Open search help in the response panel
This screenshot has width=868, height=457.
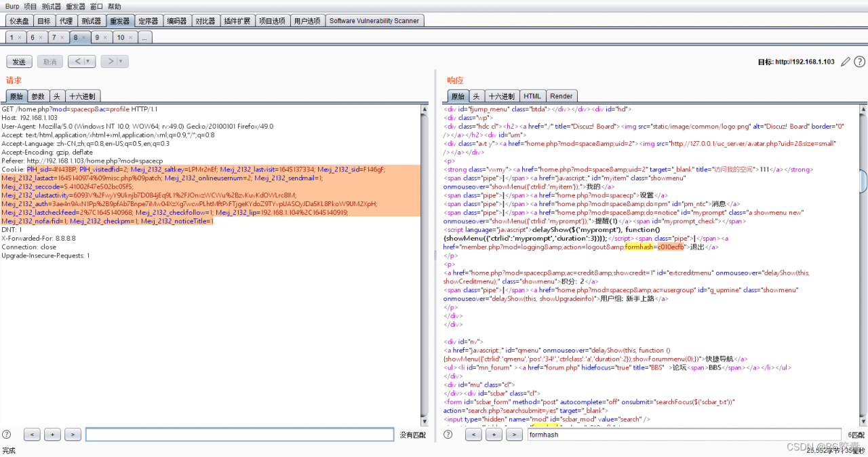(x=448, y=434)
